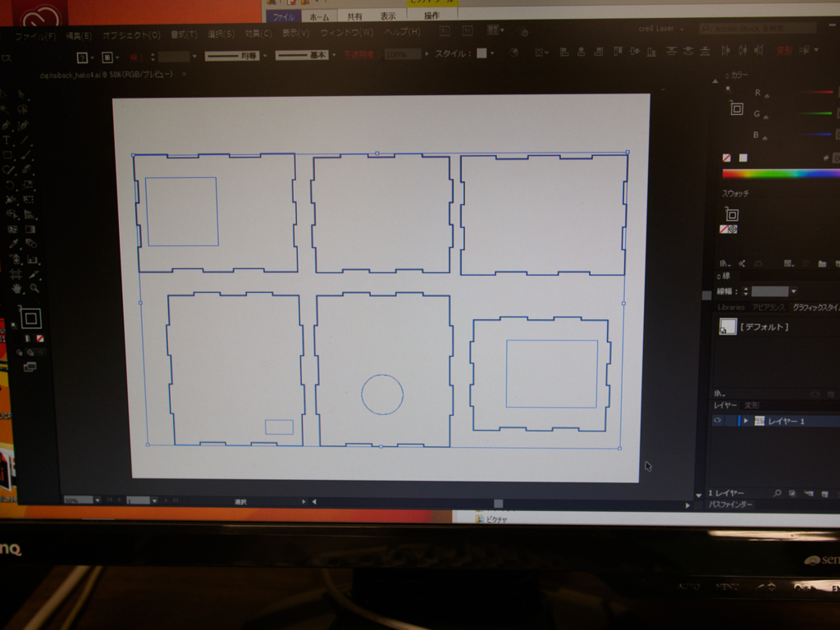Image resolution: width=840 pixels, height=630 pixels.
Task: Close the digitalback_hako4.ai document tab
Action: pos(185,74)
